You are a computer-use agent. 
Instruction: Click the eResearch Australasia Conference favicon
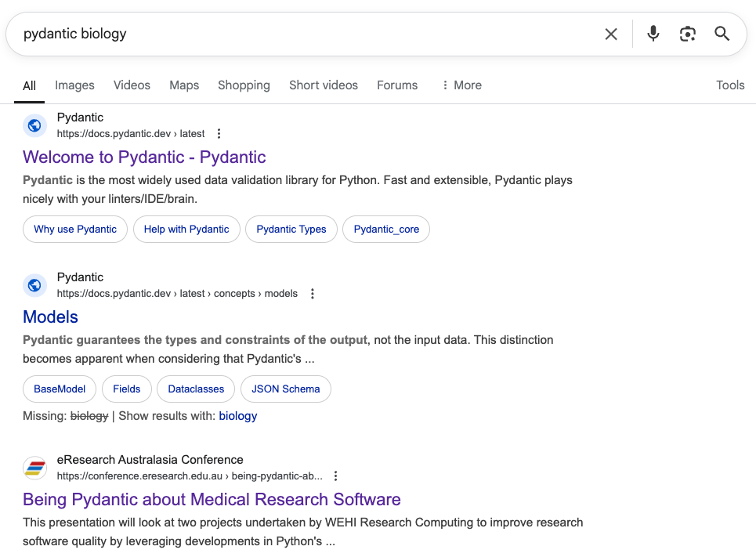click(34, 468)
